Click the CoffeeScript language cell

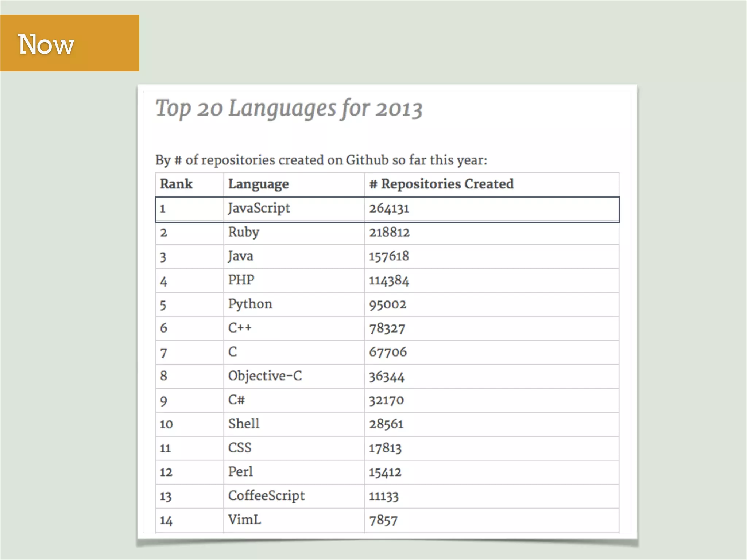click(266, 496)
